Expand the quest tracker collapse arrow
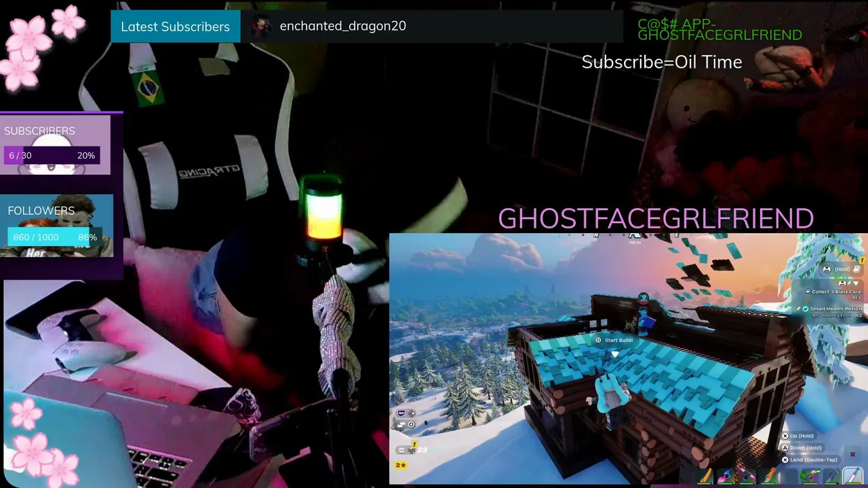This screenshot has width=868, height=488. [856, 283]
